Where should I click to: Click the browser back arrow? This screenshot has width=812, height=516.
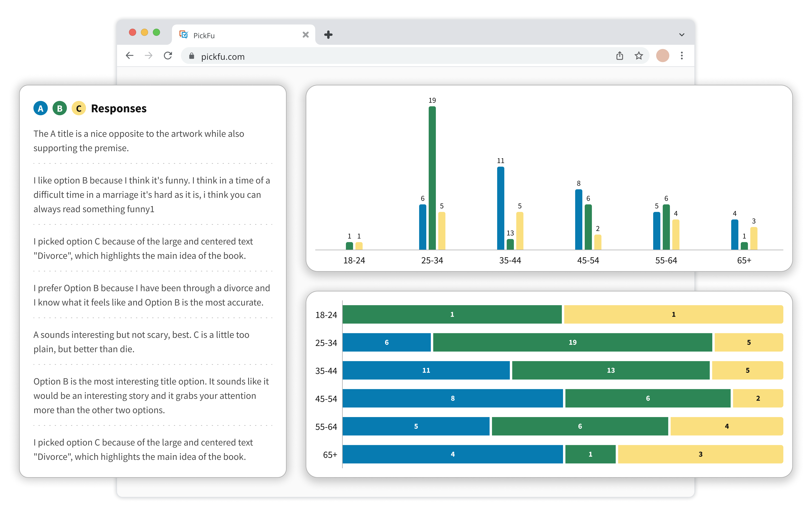(130, 56)
